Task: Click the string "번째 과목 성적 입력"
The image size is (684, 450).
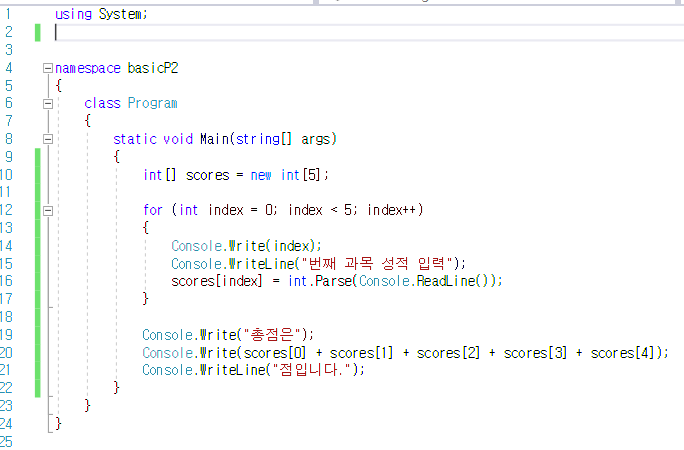Action: point(376,263)
